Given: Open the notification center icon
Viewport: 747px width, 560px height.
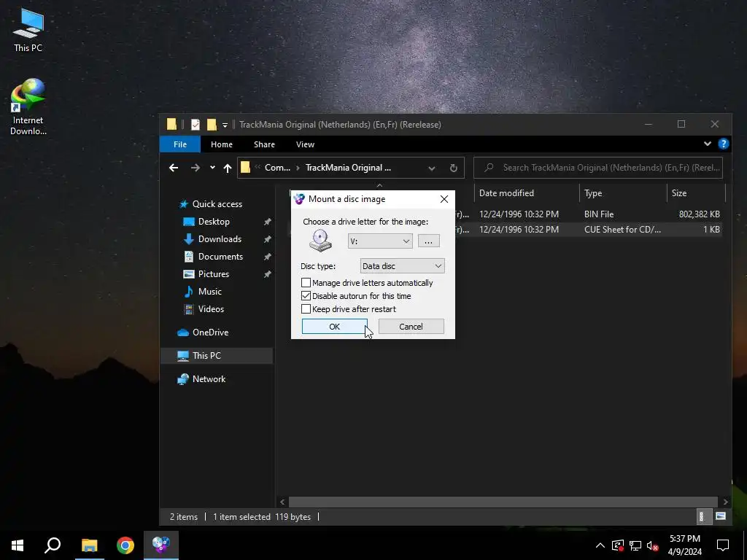Looking at the screenshot, I should point(723,545).
